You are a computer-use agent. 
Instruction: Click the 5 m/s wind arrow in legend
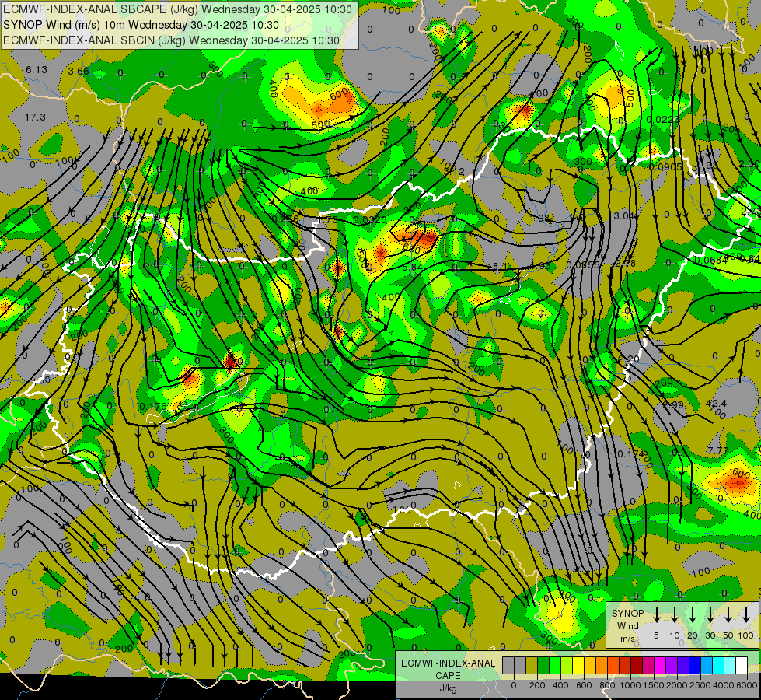pos(657,614)
